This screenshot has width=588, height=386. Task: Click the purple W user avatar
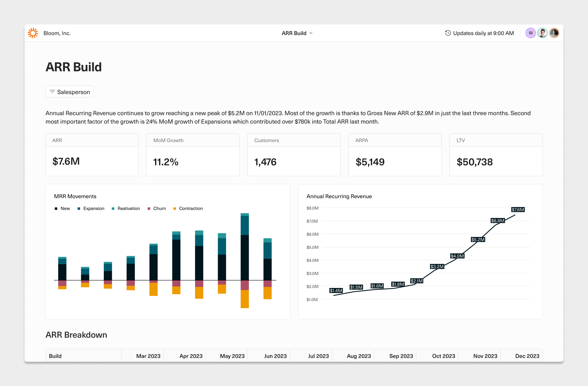tap(530, 33)
